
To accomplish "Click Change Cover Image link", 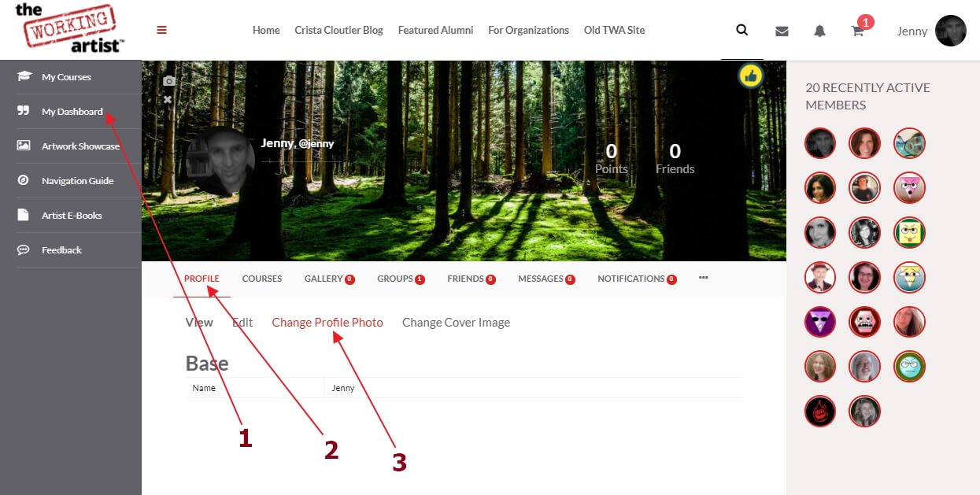I will 456,323.
